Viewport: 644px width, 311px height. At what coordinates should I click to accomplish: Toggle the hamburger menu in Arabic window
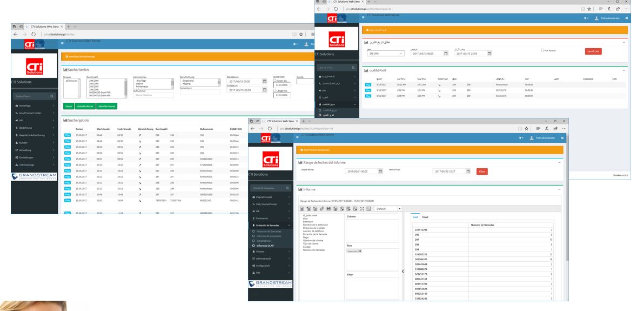point(363,17)
